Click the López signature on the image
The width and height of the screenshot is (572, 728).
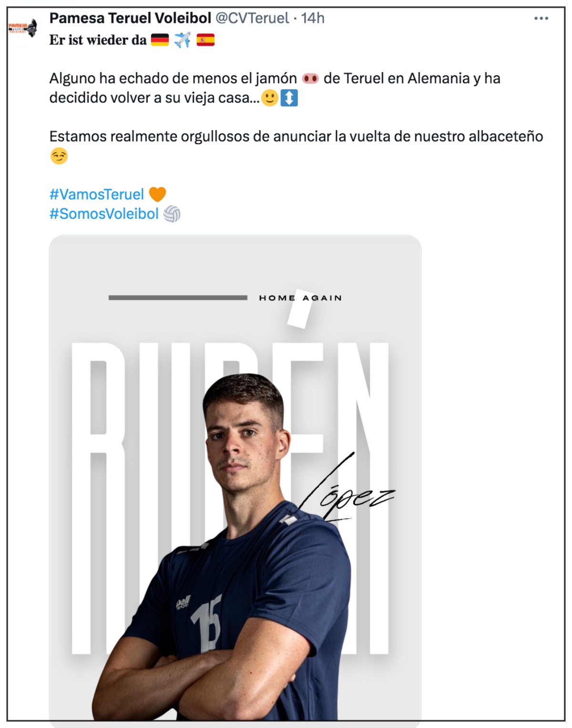click(x=347, y=489)
